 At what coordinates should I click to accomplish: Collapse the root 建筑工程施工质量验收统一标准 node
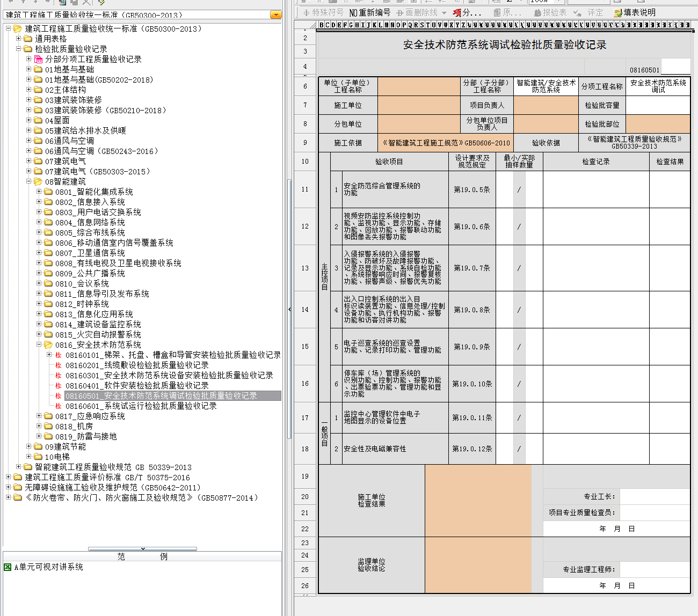tap(8, 28)
